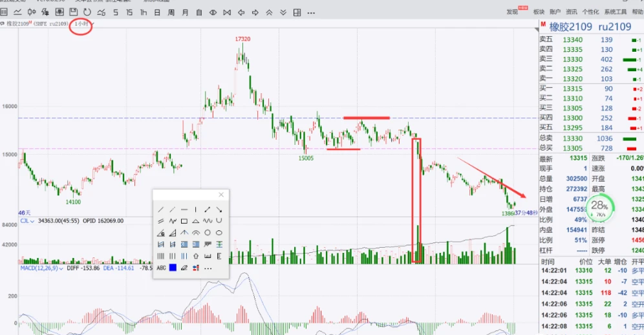Select the 5-minute period button
The width and height of the screenshot is (644, 335).
pos(115,13)
